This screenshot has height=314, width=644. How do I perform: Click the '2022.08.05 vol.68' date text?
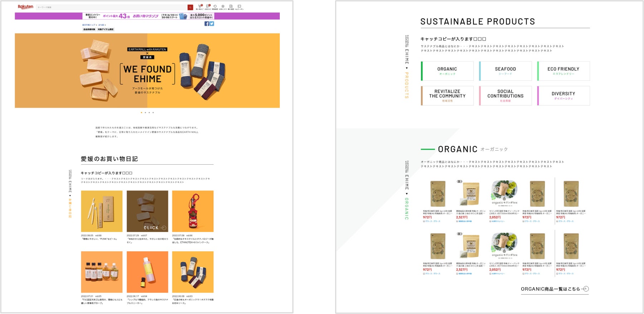point(91,236)
